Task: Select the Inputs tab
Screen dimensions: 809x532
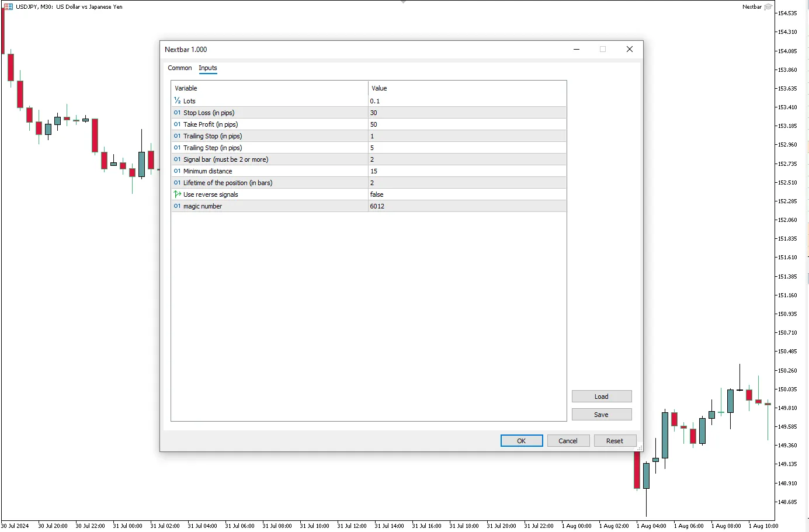Action: tap(207, 68)
